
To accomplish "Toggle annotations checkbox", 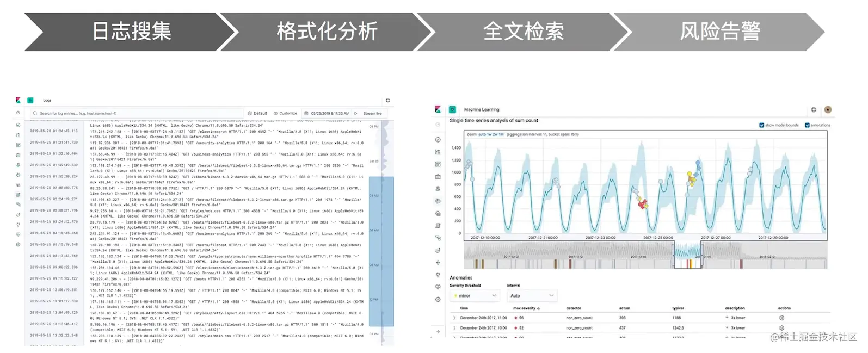I will (807, 125).
